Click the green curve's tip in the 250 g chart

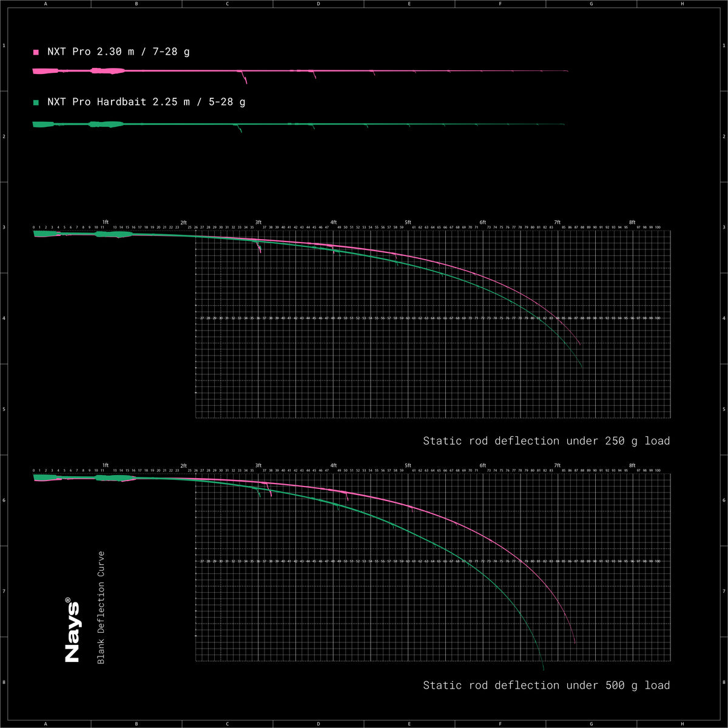point(582,366)
